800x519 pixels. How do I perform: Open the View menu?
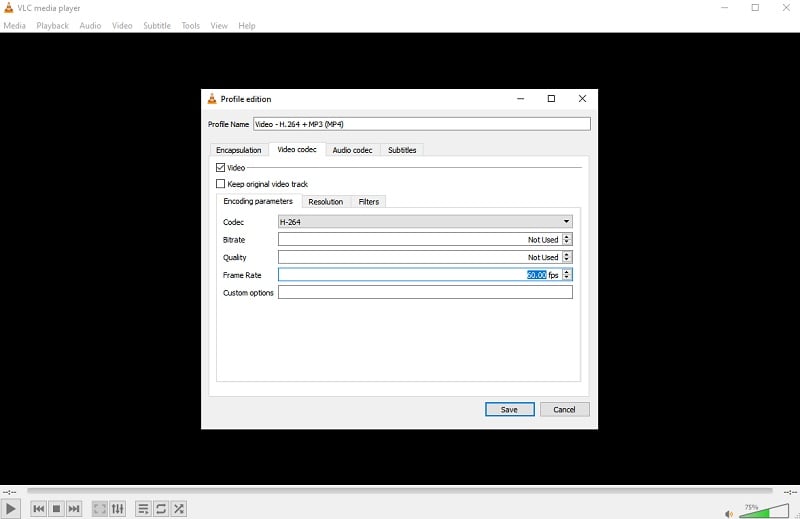(219, 26)
